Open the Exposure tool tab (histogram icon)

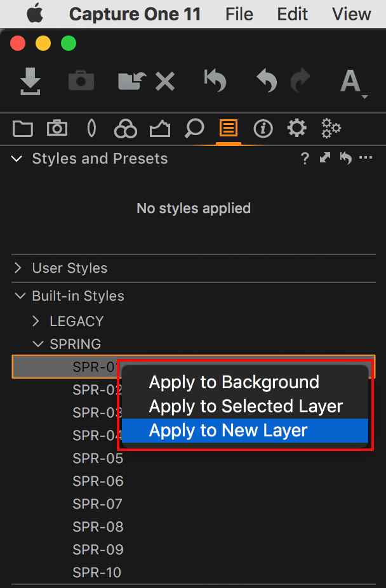point(160,129)
